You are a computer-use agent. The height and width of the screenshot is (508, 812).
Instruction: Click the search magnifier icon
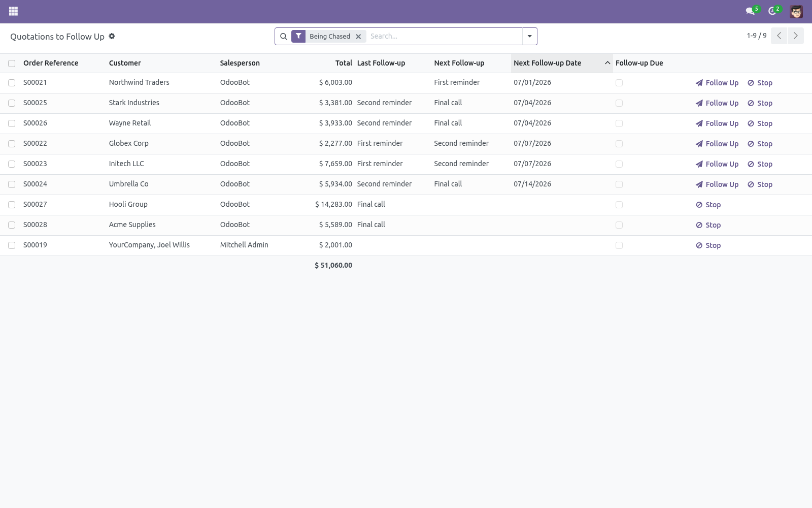coord(284,36)
